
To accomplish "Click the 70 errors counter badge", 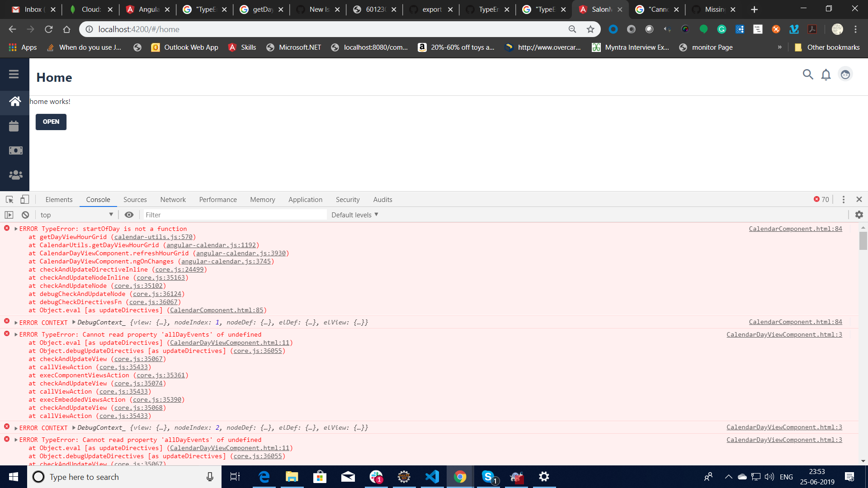I will point(821,199).
